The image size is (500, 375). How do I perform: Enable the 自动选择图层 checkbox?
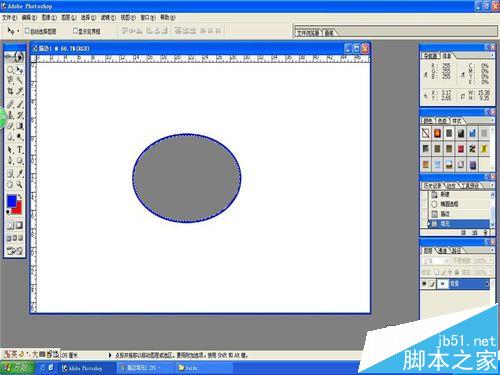(27, 31)
